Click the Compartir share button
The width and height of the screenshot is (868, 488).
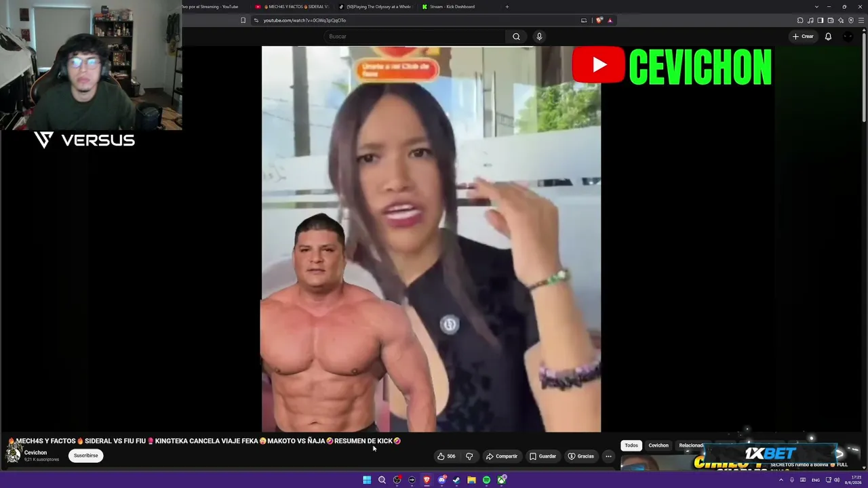coord(501,456)
